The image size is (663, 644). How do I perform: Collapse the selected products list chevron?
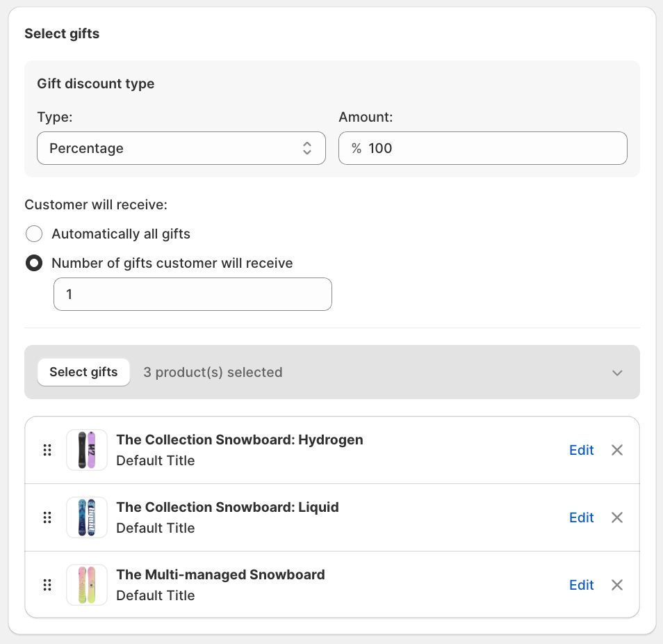pos(617,373)
